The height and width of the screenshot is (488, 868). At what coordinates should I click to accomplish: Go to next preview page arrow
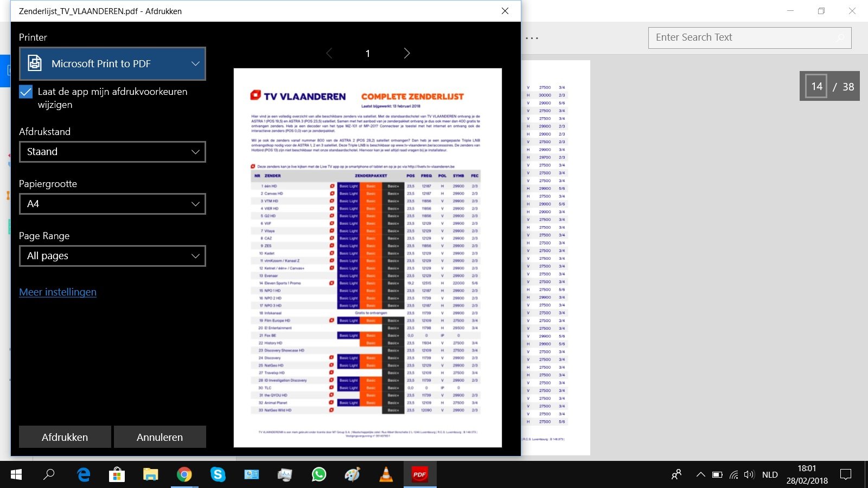(x=407, y=53)
